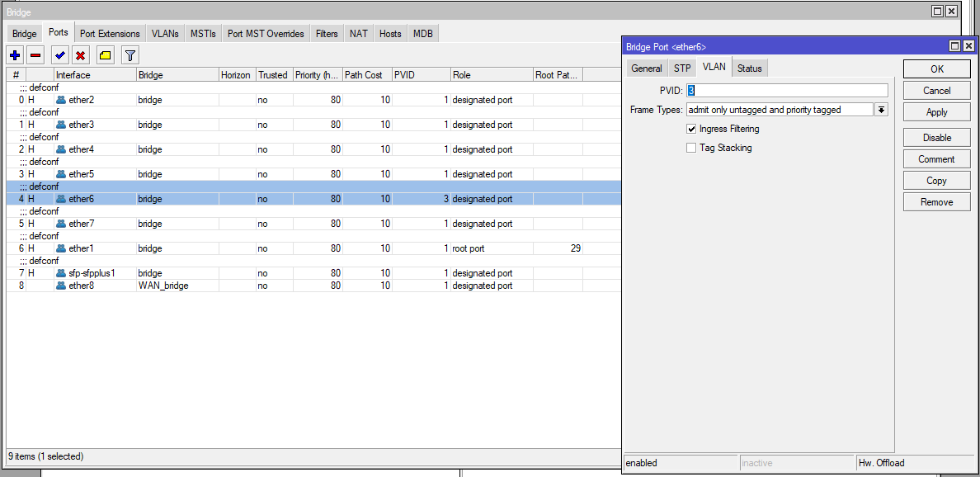Open the filter funnel icon
This screenshot has width=980, height=477.
[x=130, y=55]
